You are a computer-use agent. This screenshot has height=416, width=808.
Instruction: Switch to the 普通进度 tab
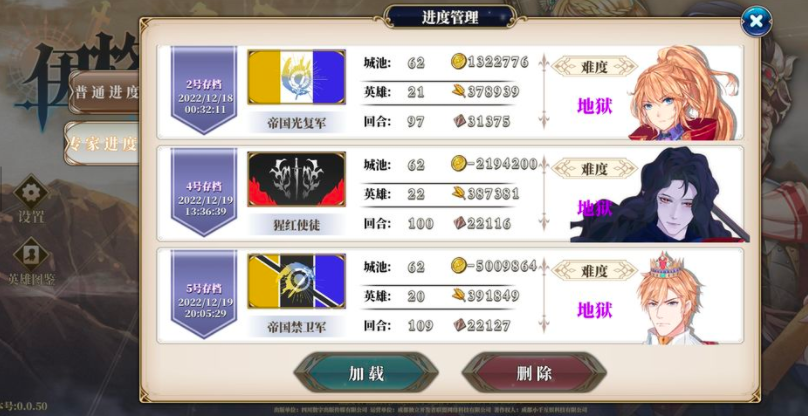point(105,92)
